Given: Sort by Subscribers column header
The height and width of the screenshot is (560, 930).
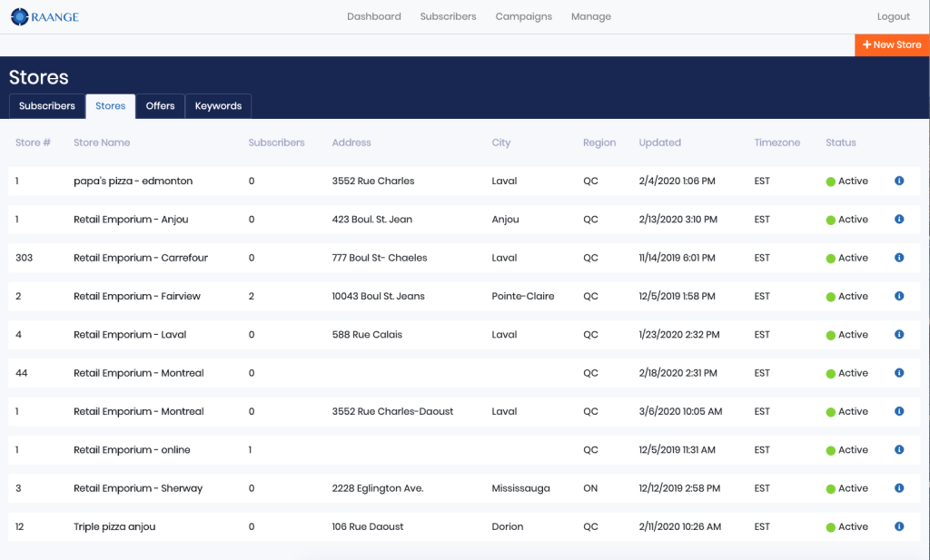Looking at the screenshot, I should [x=276, y=142].
